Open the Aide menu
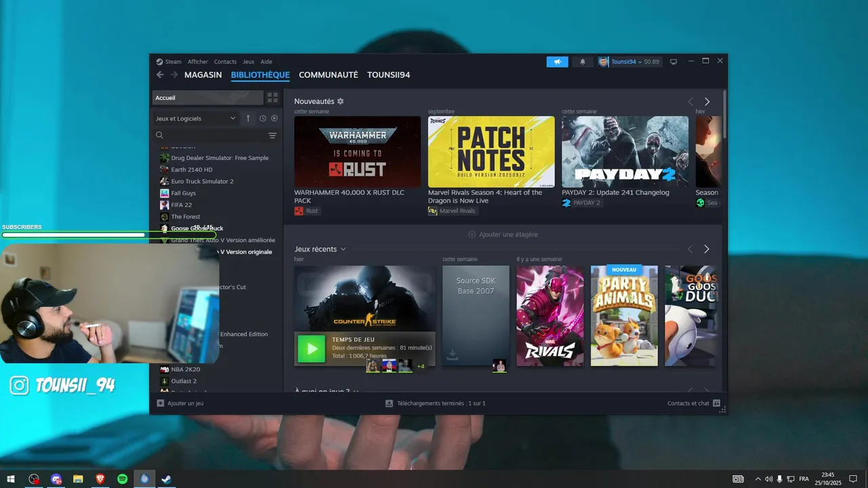868x488 pixels. pyautogui.click(x=267, y=62)
